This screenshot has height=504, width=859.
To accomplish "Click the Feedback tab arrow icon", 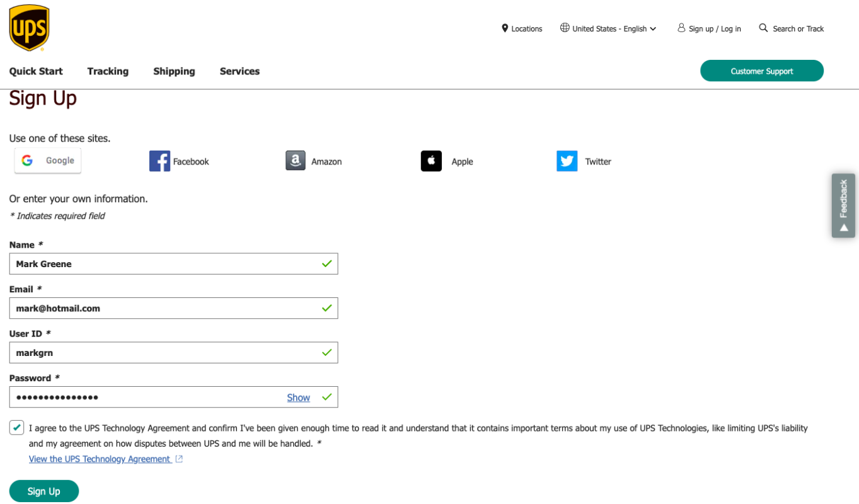I will [x=844, y=227].
